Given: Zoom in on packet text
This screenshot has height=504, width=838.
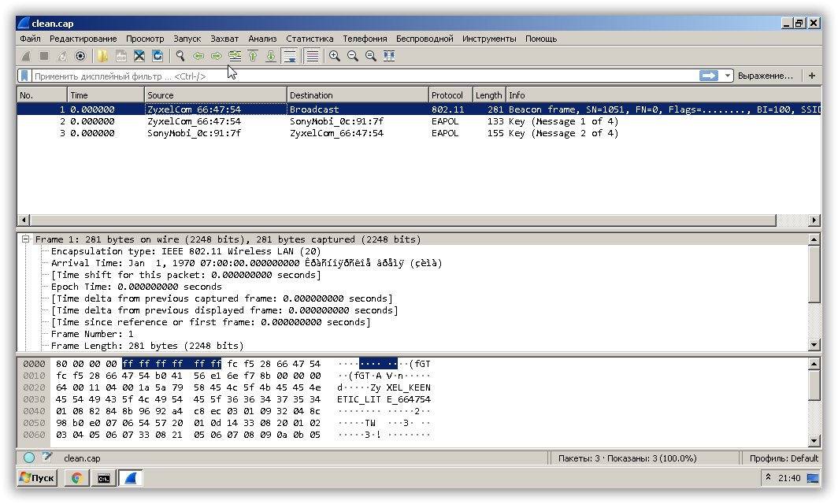Looking at the screenshot, I should pos(334,56).
